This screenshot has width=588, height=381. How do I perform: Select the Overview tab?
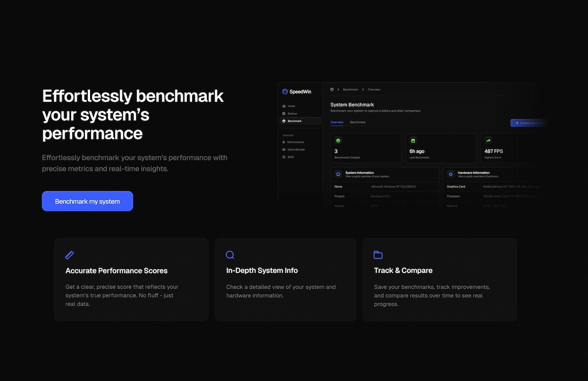point(337,122)
